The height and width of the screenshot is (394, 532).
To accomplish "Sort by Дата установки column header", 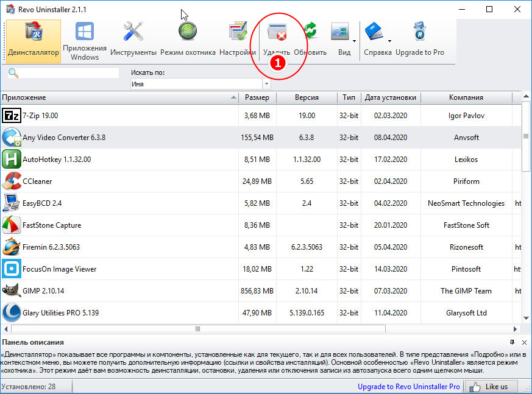I will (391, 97).
